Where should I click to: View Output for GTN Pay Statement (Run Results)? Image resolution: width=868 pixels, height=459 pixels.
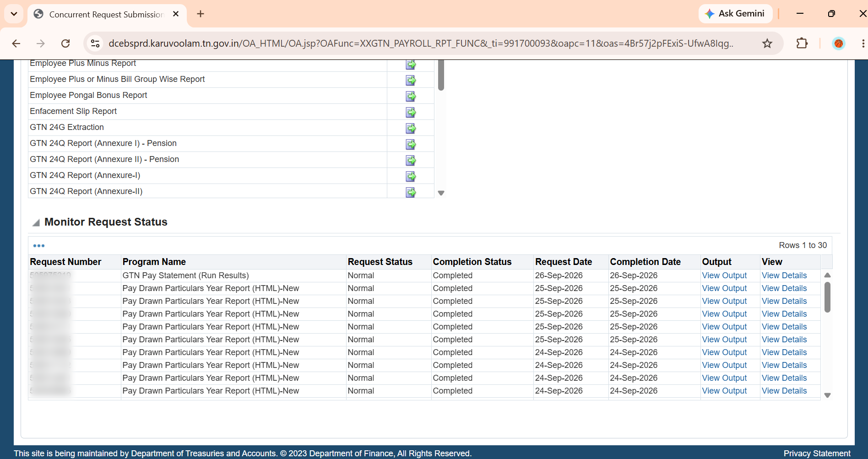click(724, 275)
